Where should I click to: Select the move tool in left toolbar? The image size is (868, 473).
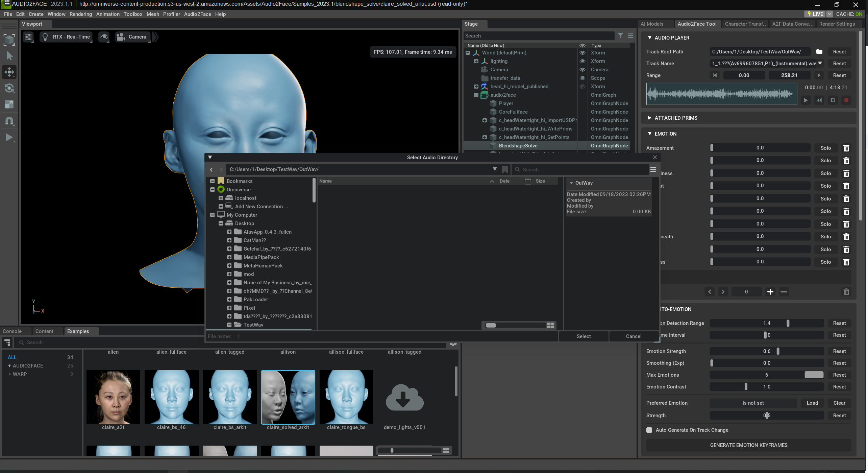pos(9,72)
